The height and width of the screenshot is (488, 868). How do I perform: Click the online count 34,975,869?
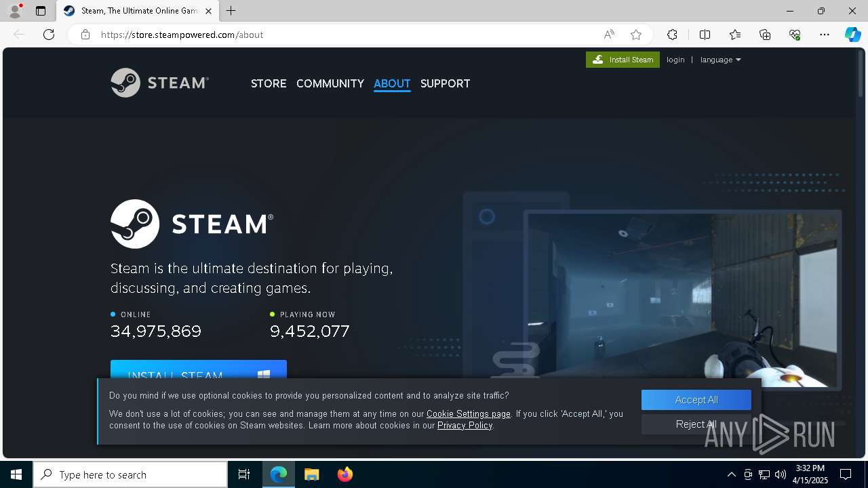tap(156, 331)
